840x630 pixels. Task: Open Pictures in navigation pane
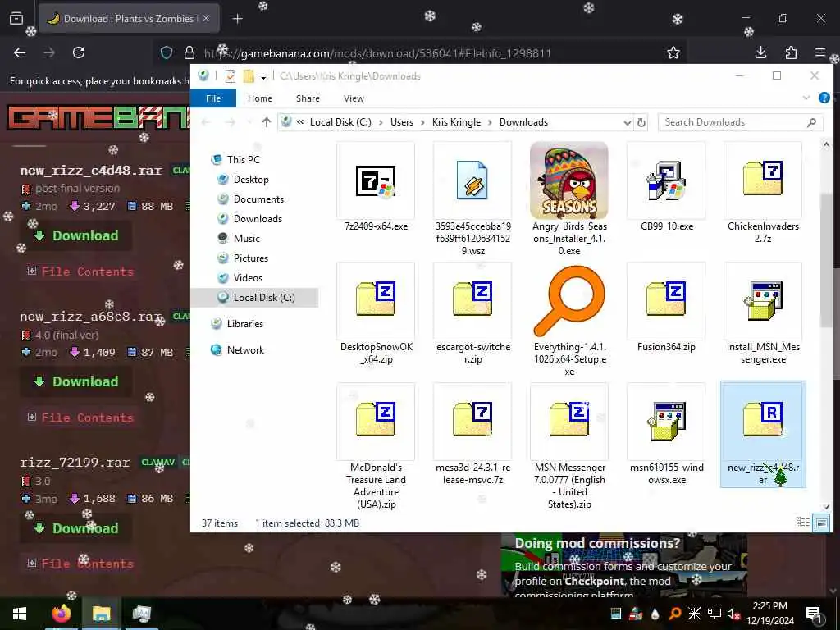tap(251, 258)
